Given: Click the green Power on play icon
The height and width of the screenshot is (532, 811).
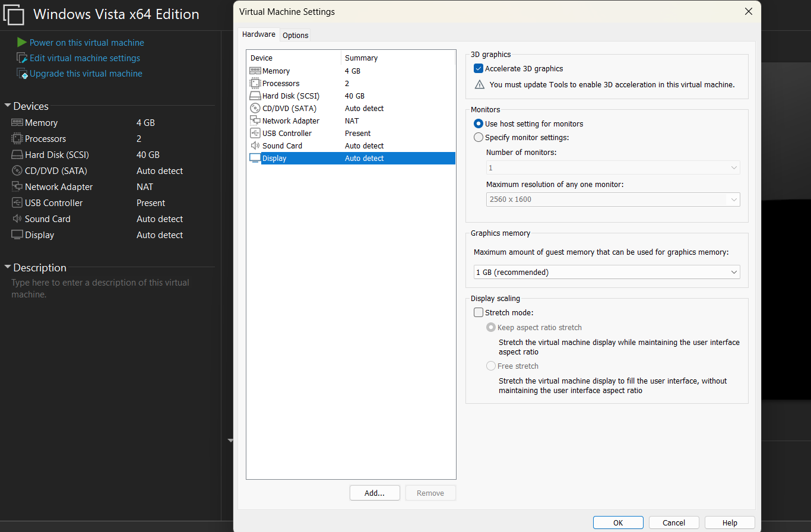Looking at the screenshot, I should pos(22,42).
